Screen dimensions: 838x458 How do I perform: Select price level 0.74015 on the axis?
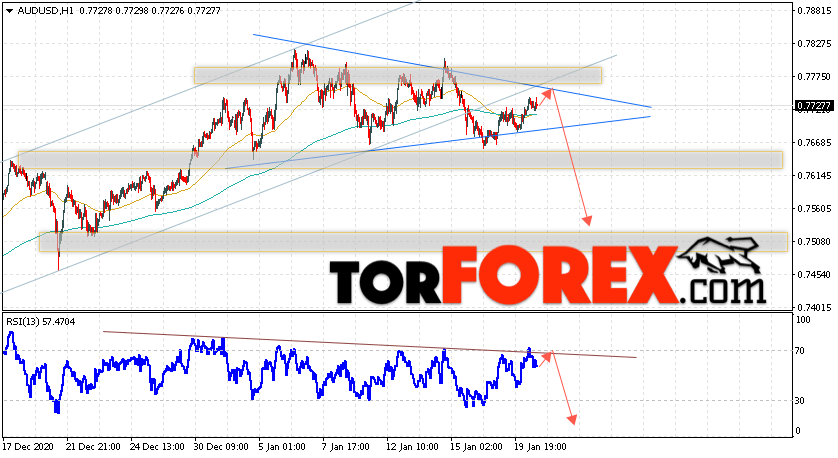tap(814, 308)
